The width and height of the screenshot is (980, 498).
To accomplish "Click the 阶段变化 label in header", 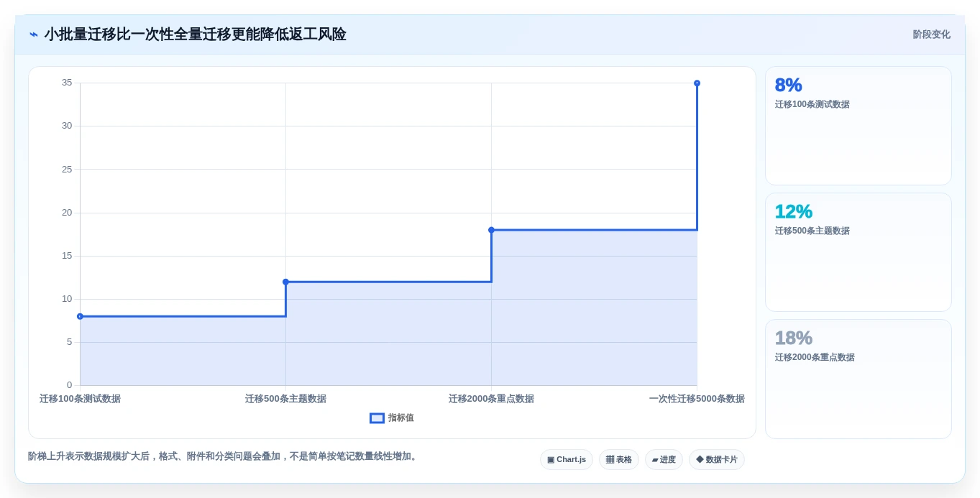I will click(931, 34).
